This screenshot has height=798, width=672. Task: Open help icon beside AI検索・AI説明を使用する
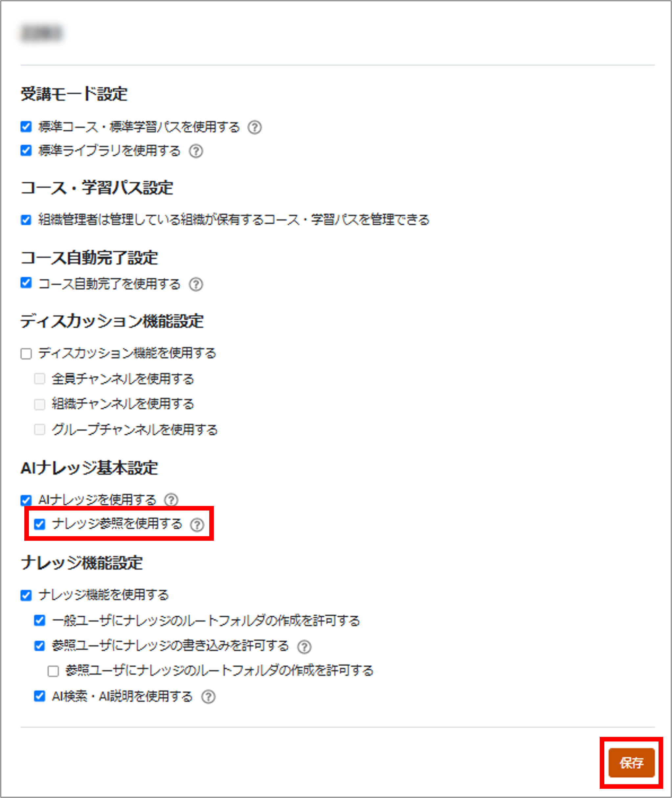pyautogui.click(x=208, y=697)
